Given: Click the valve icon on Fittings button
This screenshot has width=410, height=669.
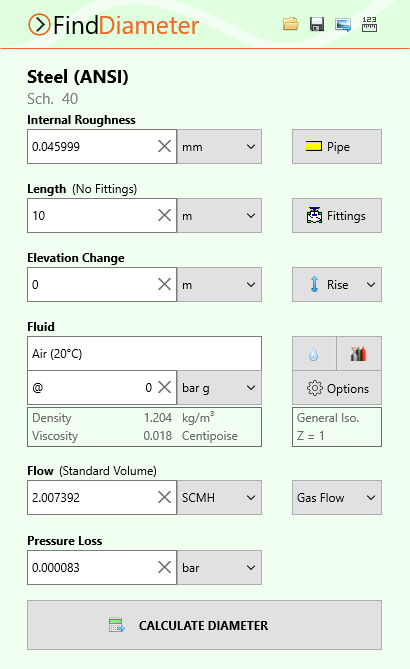Looking at the screenshot, I should point(314,215).
